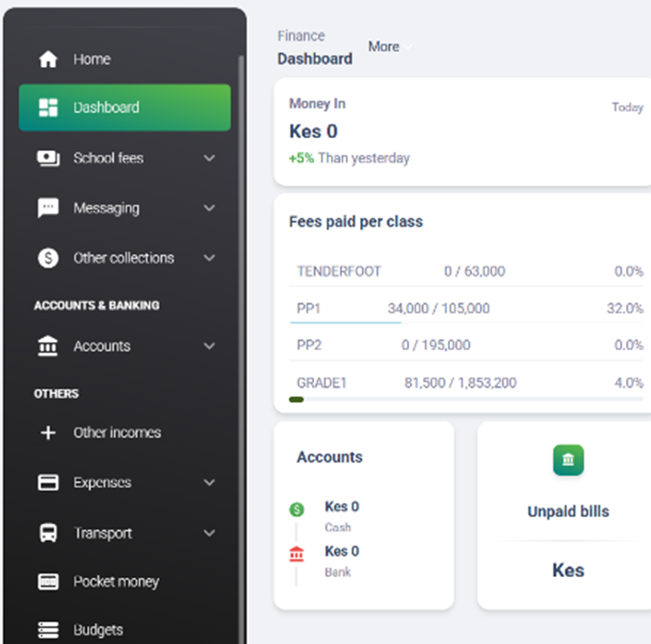The image size is (651, 644).
Task: Click the School fees money icon
Action: click(x=48, y=158)
